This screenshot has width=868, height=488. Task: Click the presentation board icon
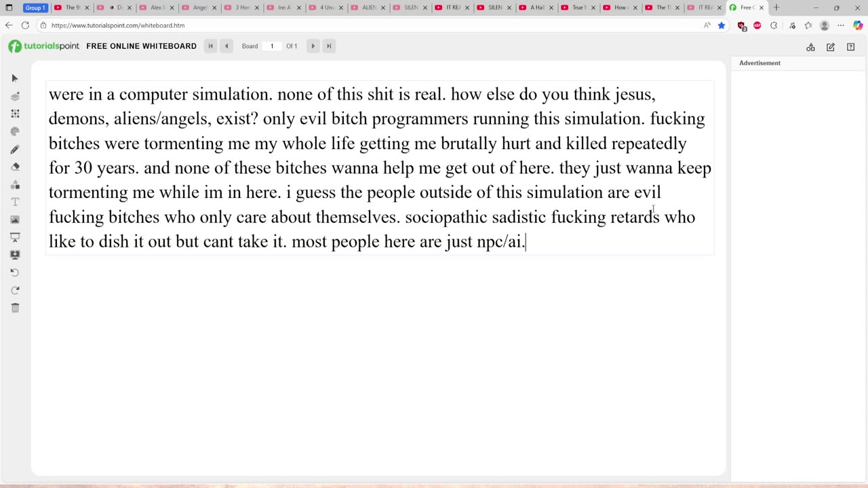15,237
